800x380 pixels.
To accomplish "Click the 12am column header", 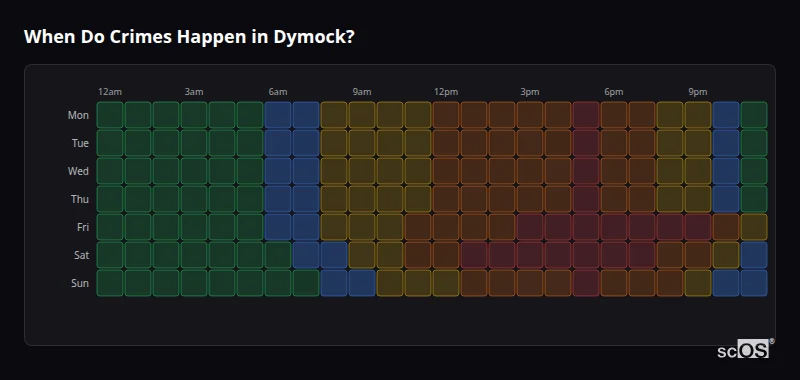I will [x=110, y=92].
